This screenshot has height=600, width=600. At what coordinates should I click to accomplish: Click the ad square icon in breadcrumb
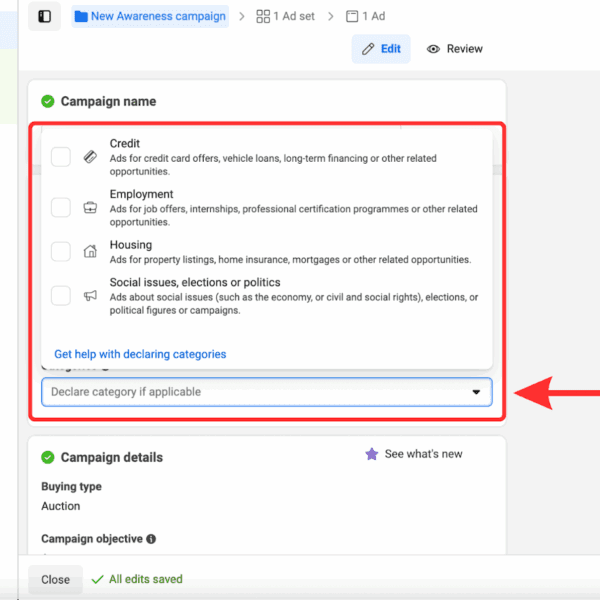(352, 17)
